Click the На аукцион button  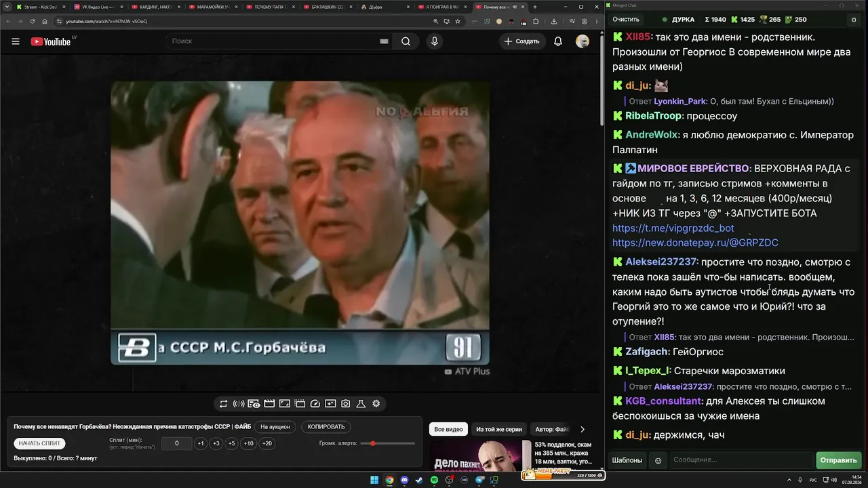(275, 427)
